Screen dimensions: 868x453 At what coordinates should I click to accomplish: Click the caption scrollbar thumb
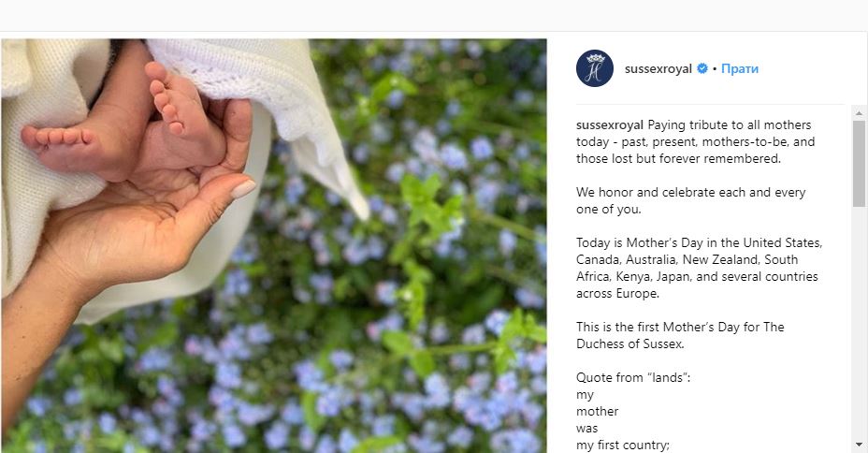860,164
